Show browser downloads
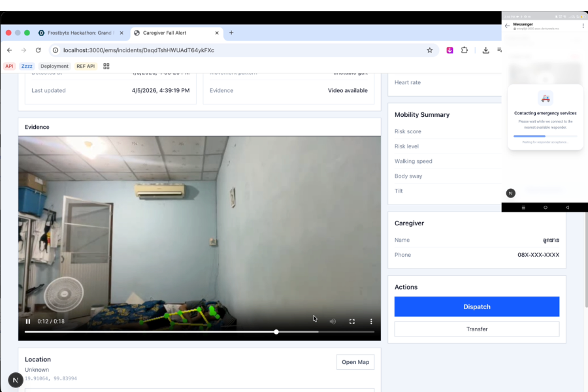588x392 pixels. pos(485,50)
